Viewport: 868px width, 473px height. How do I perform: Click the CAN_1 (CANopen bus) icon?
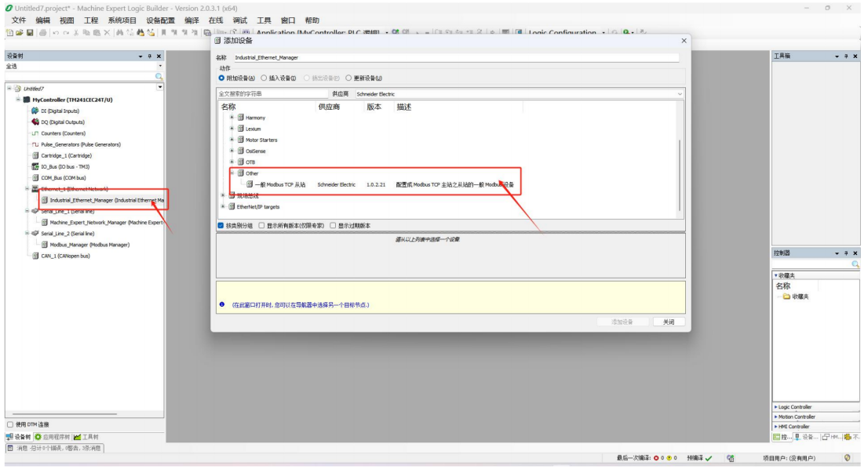coord(35,256)
